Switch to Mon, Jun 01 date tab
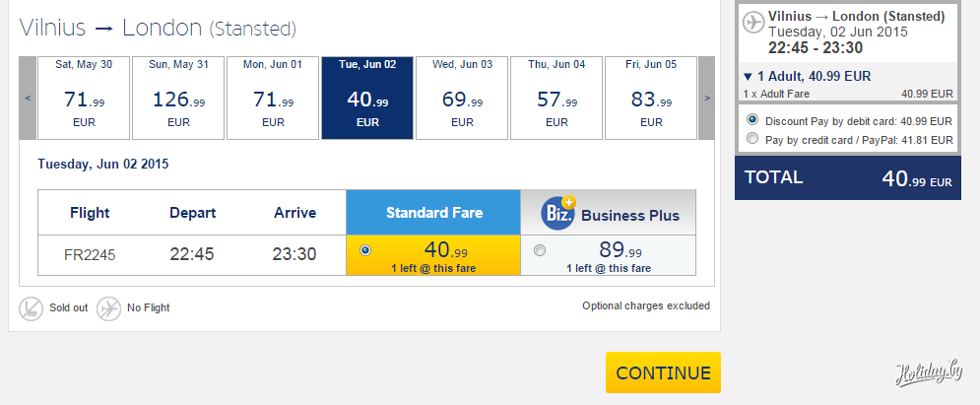Screen dimensions: 980x405 pos(273,98)
